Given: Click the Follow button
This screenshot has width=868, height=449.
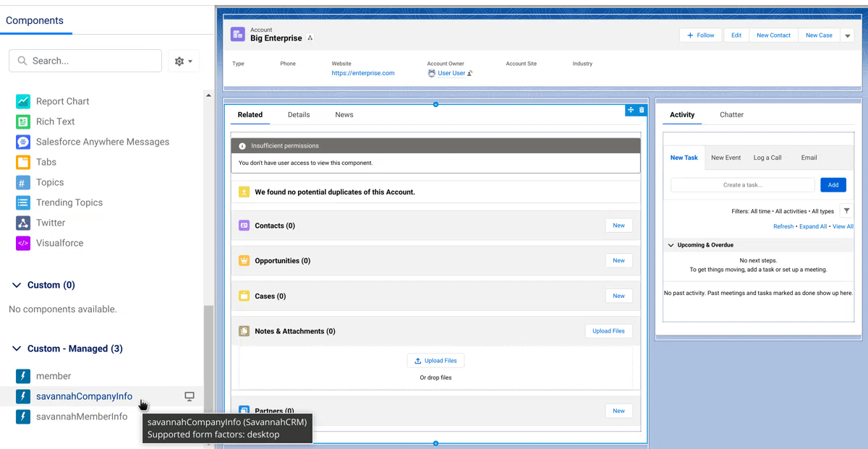Looking at the screenshot, I should tap(700, 35).
